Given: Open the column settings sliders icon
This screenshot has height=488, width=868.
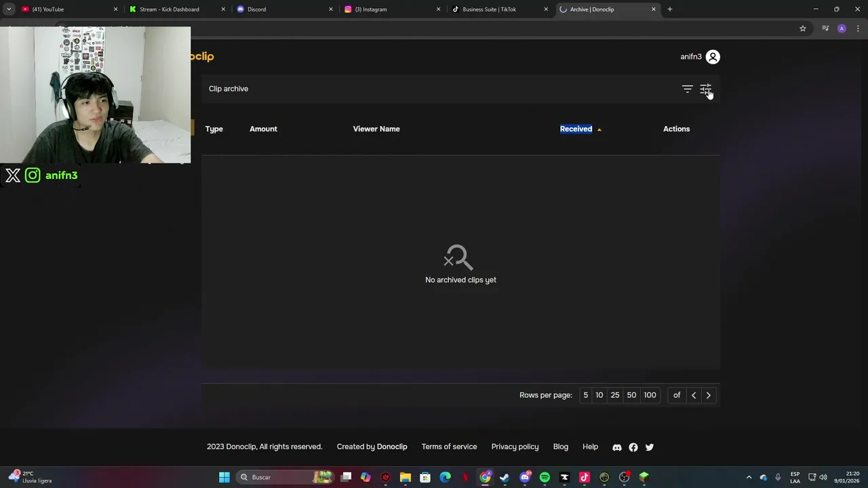Looking at the screenshot, I should 705,89.
